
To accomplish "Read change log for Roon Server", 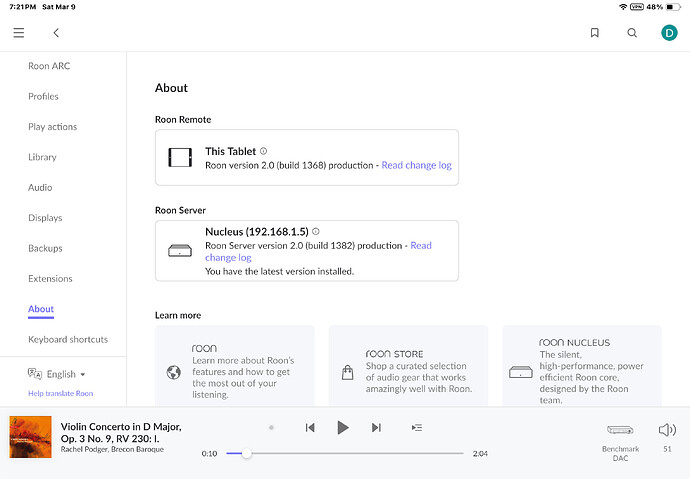I will coord(318,252).
